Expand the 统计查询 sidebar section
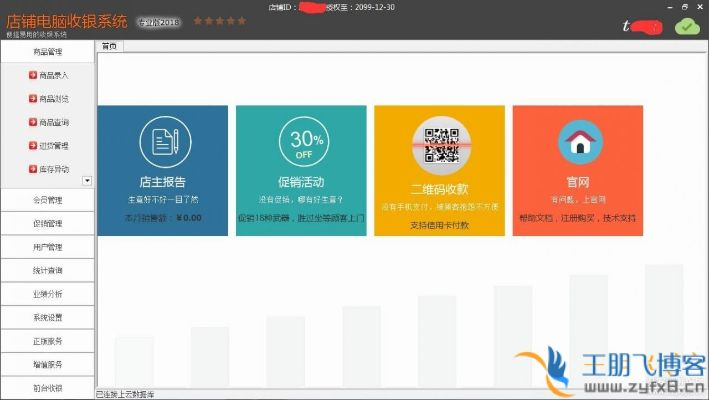This screenshot has height=400, width=709. coord(47,270)
